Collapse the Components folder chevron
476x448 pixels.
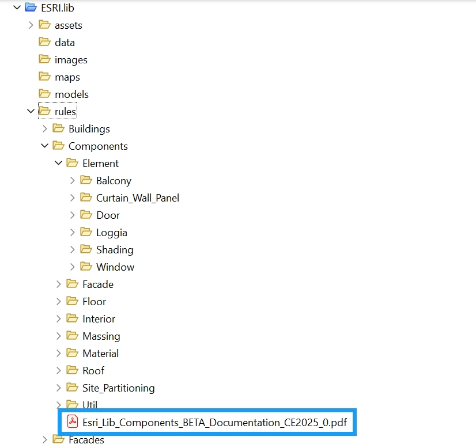(x=44, y=146)
